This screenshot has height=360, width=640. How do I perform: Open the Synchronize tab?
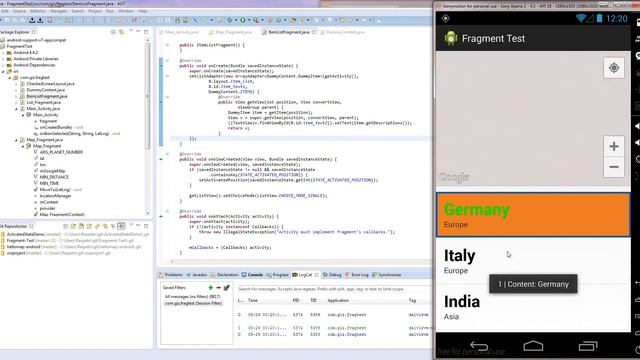[387, 275]
